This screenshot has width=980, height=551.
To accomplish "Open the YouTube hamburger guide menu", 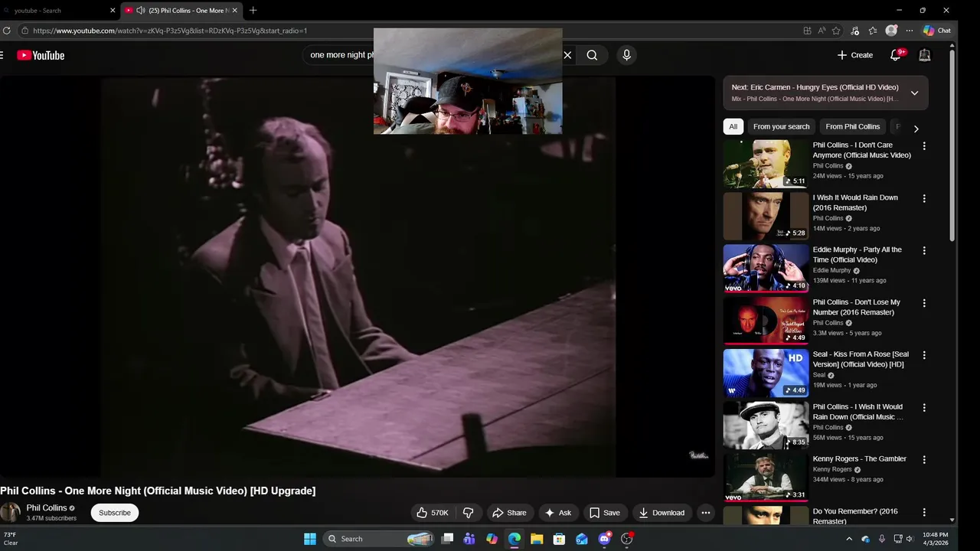I will [x=2, y=55].
